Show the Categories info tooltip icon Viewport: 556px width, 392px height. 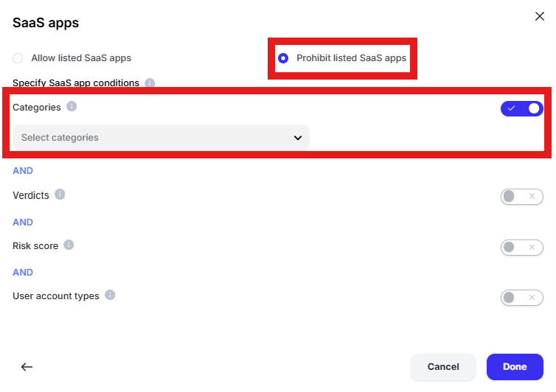click(x=72, y=106)
